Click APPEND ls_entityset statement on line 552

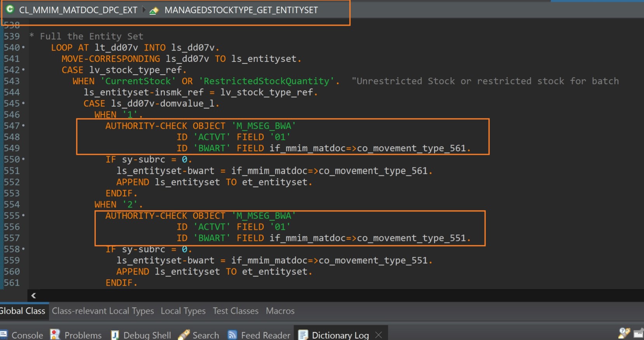[x=214, y=182]
